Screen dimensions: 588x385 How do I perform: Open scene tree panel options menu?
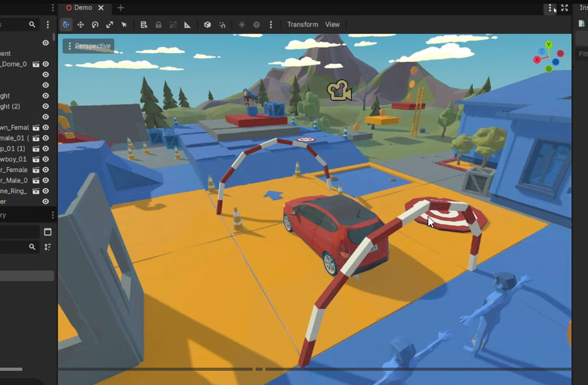coord(48,25)
